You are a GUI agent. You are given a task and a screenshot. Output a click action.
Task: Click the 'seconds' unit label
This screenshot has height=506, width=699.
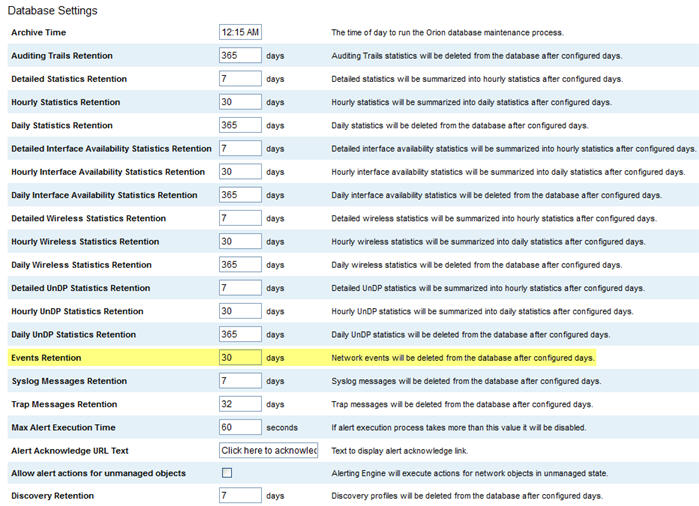click(x=282, y=428)
